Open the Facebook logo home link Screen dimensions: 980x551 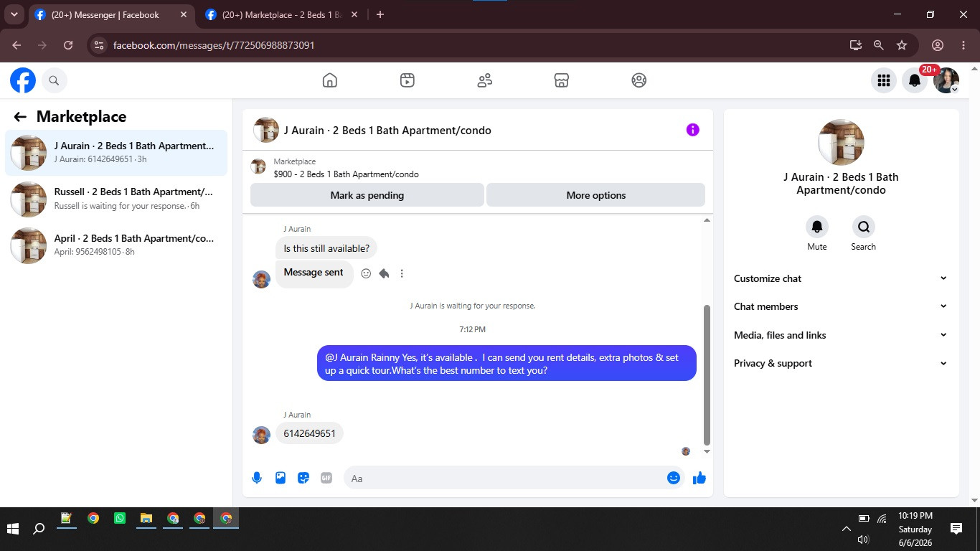click(x=23, y=80)
